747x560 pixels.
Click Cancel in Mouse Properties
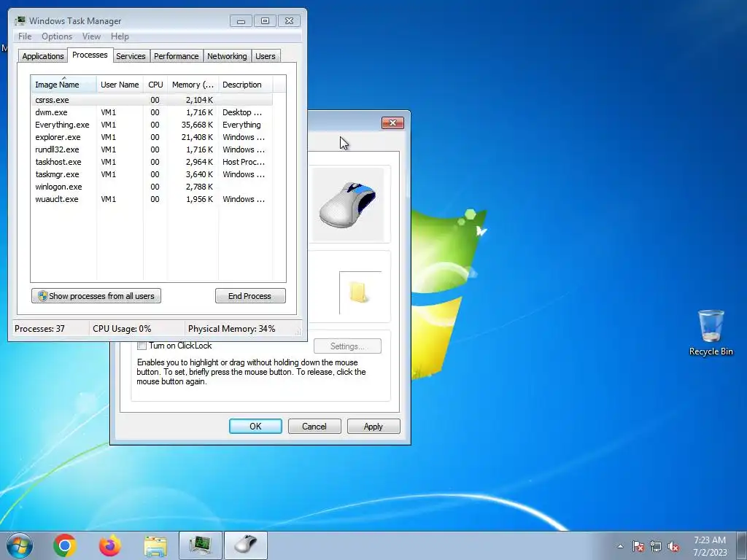314,426
